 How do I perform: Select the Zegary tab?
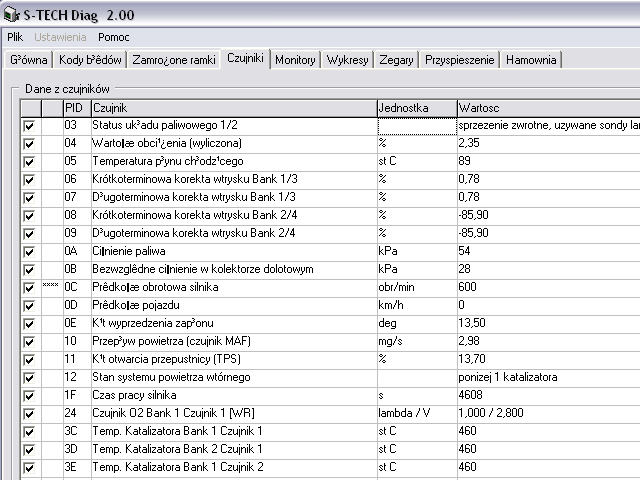396,60
